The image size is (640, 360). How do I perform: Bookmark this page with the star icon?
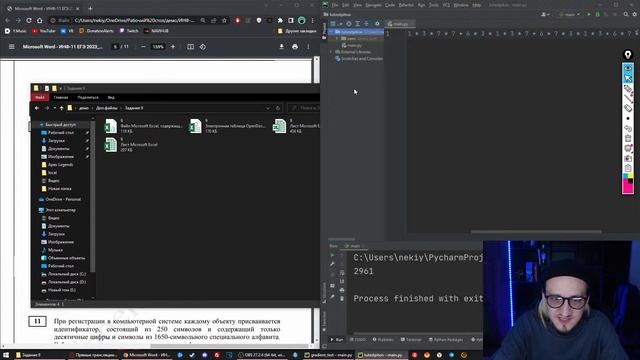coord(224,20)
